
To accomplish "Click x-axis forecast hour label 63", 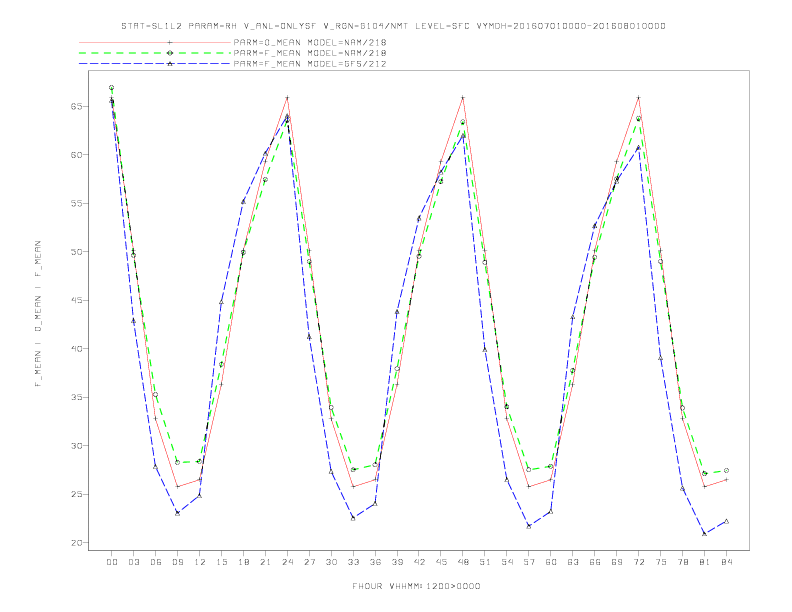I will 573,562.
